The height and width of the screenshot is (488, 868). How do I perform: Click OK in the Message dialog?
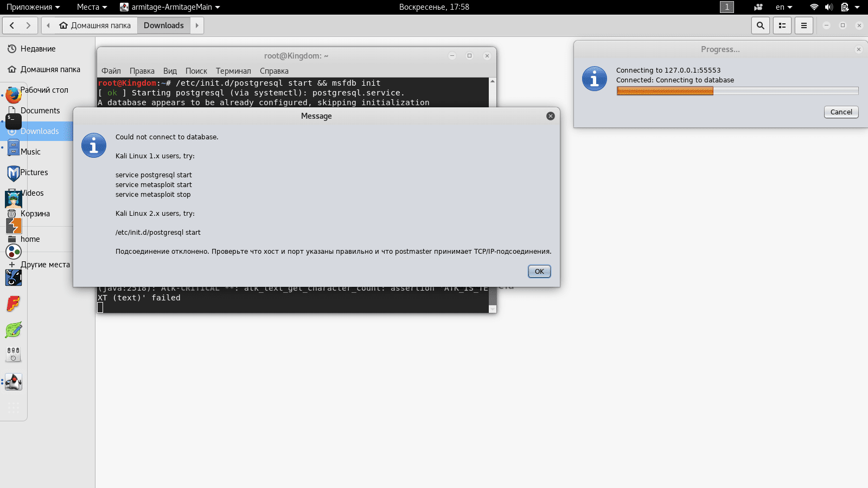539,272
